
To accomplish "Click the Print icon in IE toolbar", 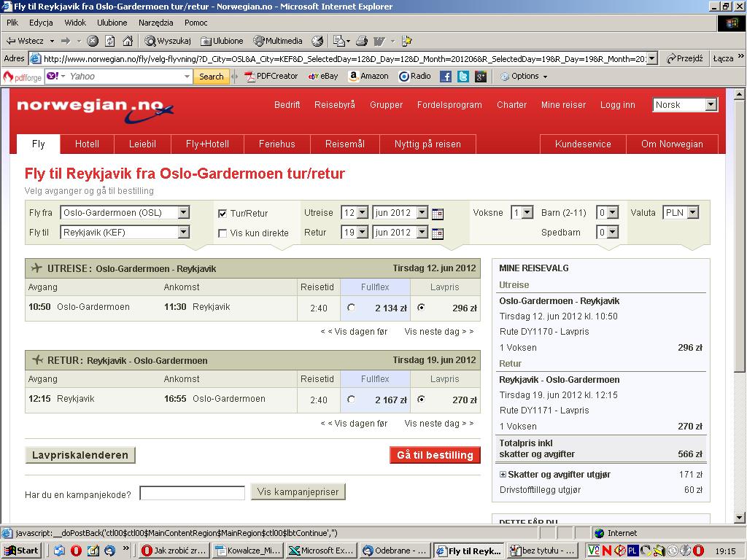I will coord(362,41).
